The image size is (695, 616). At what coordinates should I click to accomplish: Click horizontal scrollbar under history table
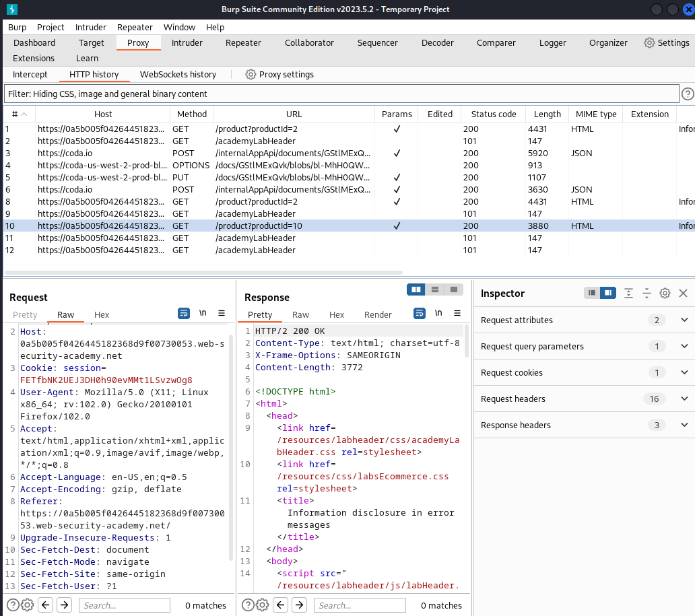[x=203, y=273]
